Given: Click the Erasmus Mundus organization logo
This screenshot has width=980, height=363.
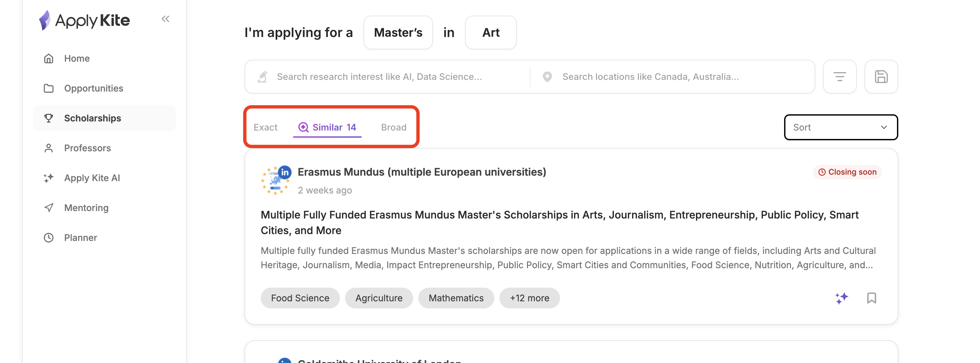Looking at the screenshot, I should coord(275,181).
